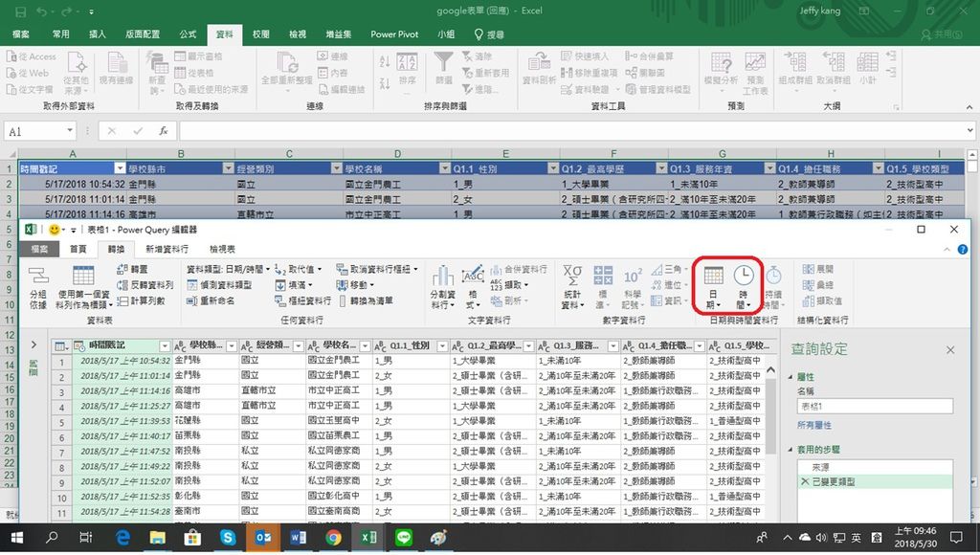Open Word from the taskbar

point(299,538)
